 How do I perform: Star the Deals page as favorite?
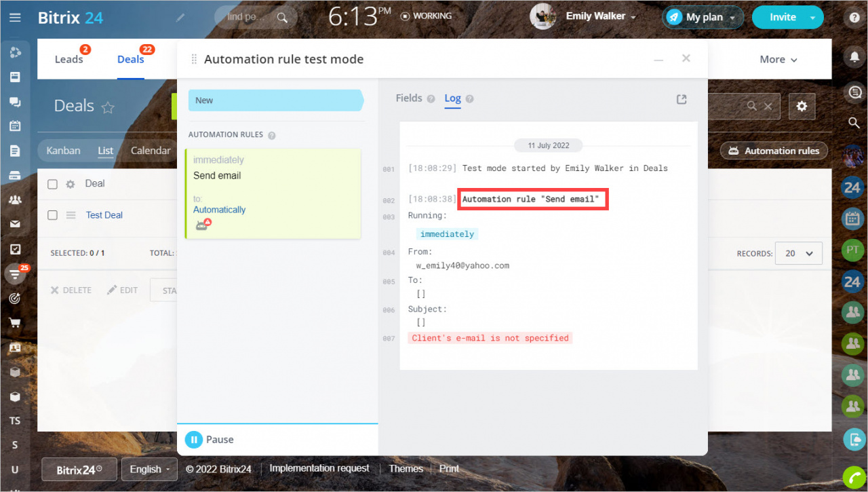(108, 107)
